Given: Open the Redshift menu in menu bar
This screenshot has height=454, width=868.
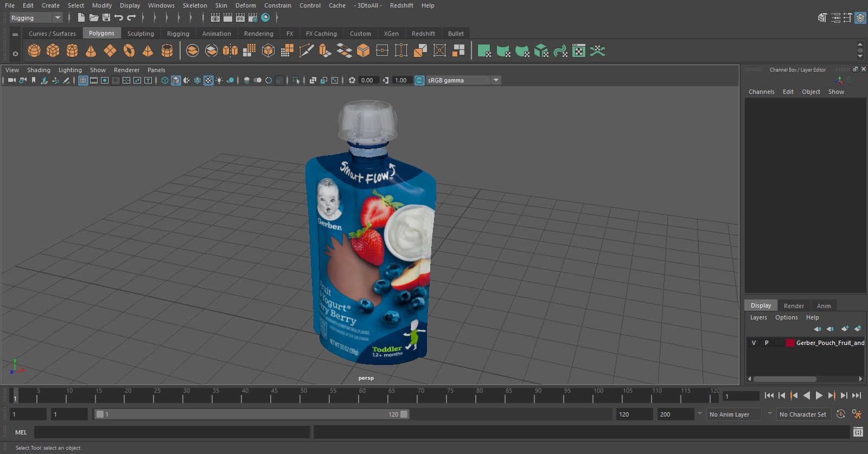Looking at the screenshot, I should click(x=401, y=5).
